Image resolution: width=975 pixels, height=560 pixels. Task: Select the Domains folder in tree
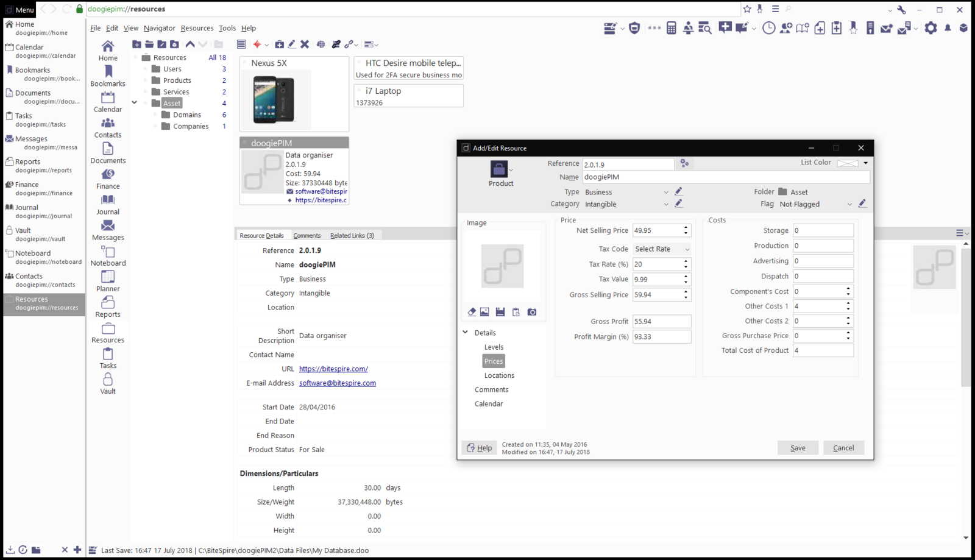(186, 115)
